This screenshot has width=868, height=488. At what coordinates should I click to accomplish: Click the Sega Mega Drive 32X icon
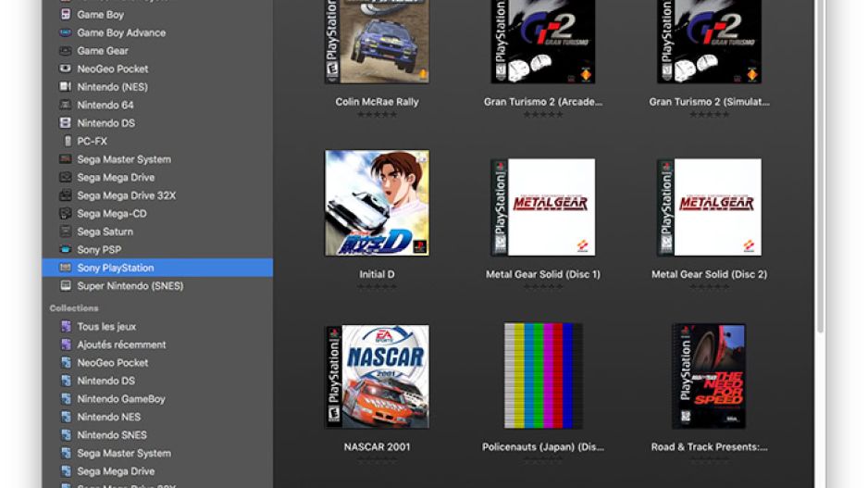click(66, 195)
